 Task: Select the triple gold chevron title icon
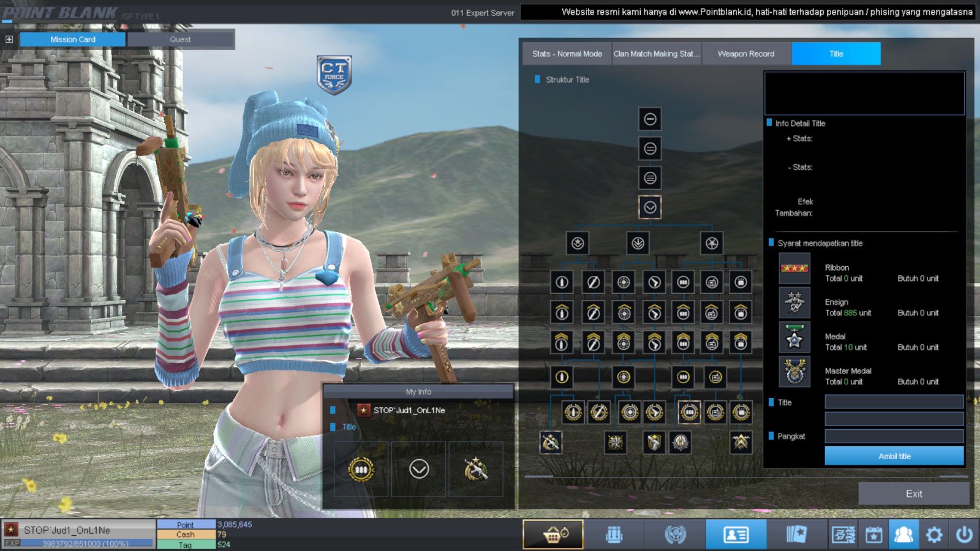741,442
